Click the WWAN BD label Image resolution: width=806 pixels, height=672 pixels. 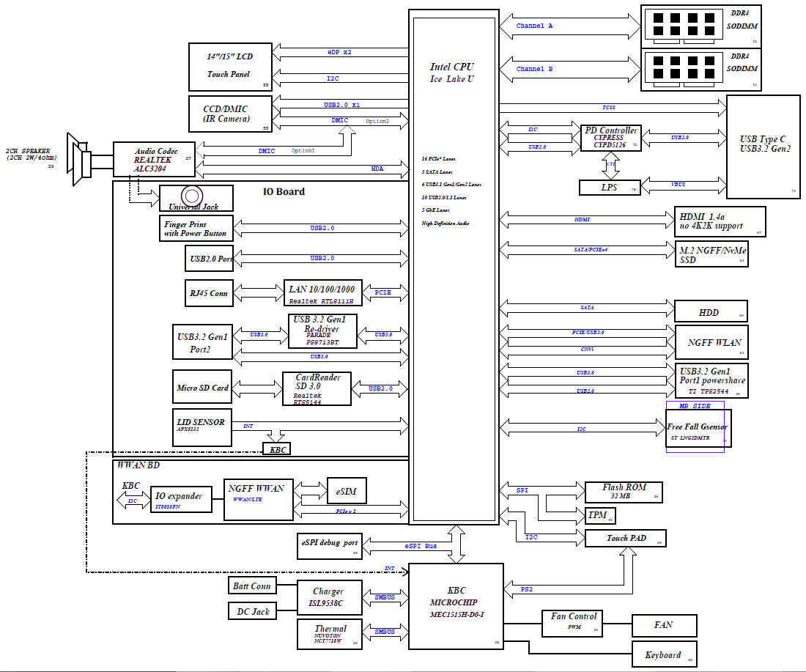138,465
